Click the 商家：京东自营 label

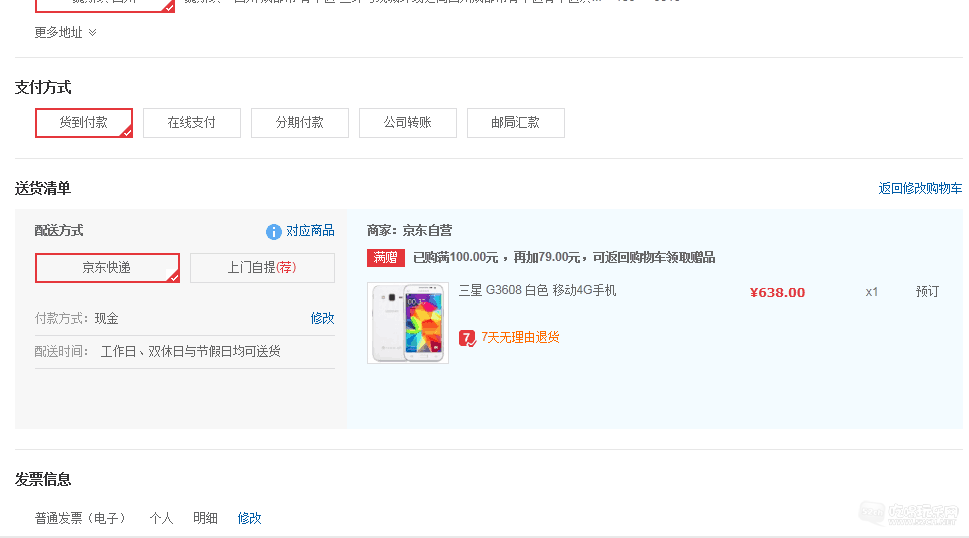pos(409,231)
